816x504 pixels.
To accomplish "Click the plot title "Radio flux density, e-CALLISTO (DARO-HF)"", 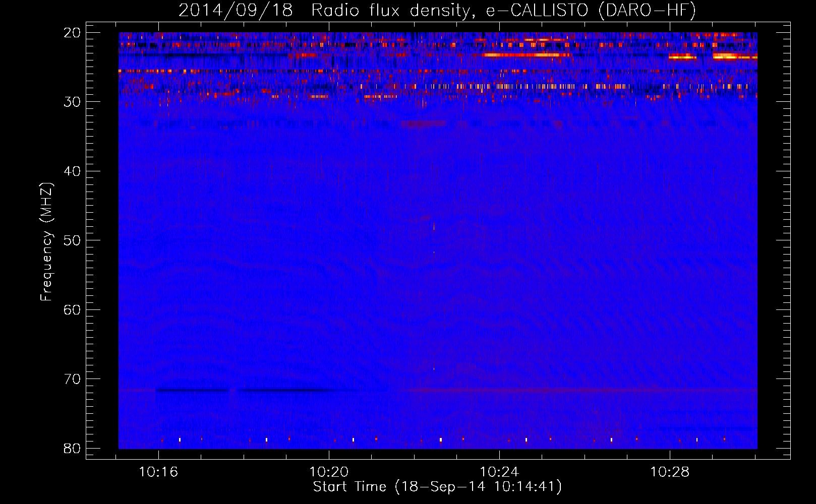I will [504, 11].
